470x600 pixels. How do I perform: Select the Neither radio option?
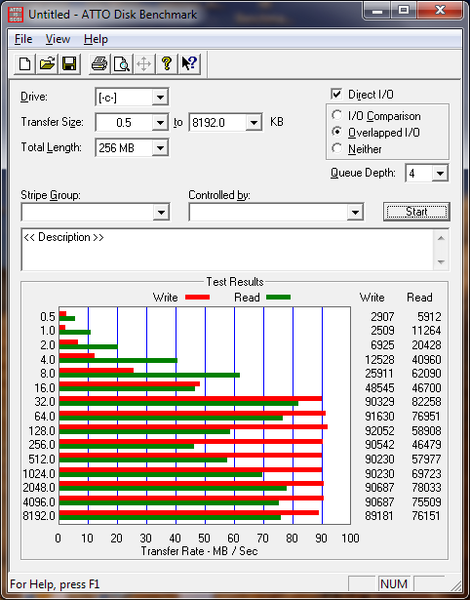[x=337, y=148]
